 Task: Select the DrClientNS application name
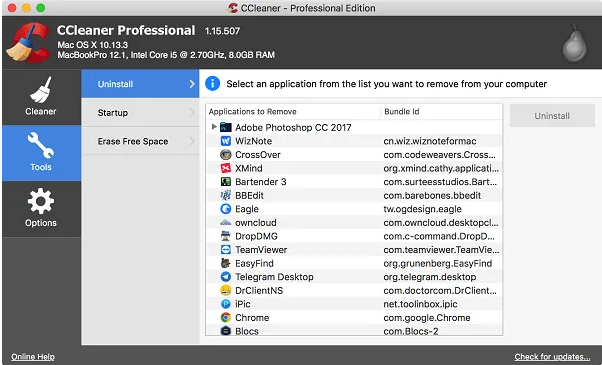click(259, 291)
